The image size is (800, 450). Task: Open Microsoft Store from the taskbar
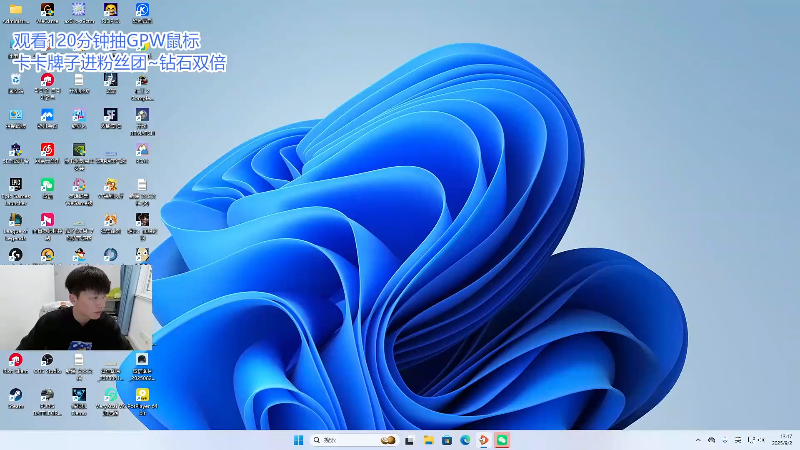tap(447, 440)
